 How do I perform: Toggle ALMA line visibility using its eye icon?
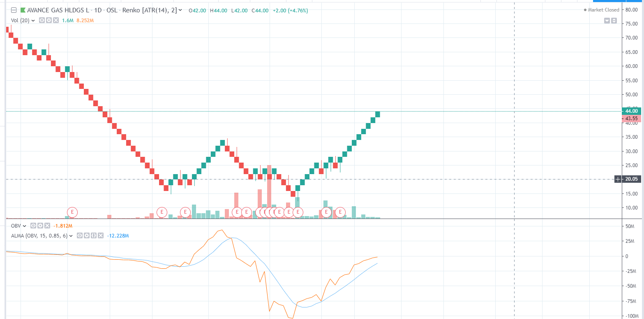coord(80,236)
